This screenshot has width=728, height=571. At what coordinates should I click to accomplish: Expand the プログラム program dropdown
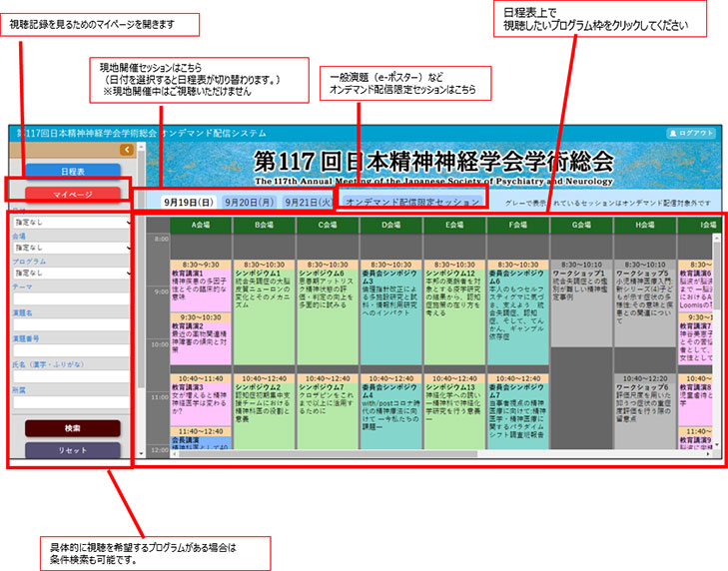(72, 273)
